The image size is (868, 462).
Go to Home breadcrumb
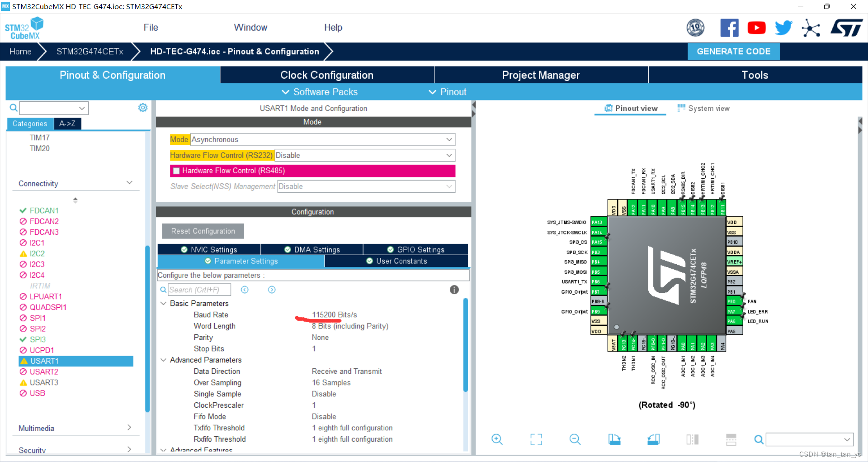pyautogui.click(x=20, y=52)
